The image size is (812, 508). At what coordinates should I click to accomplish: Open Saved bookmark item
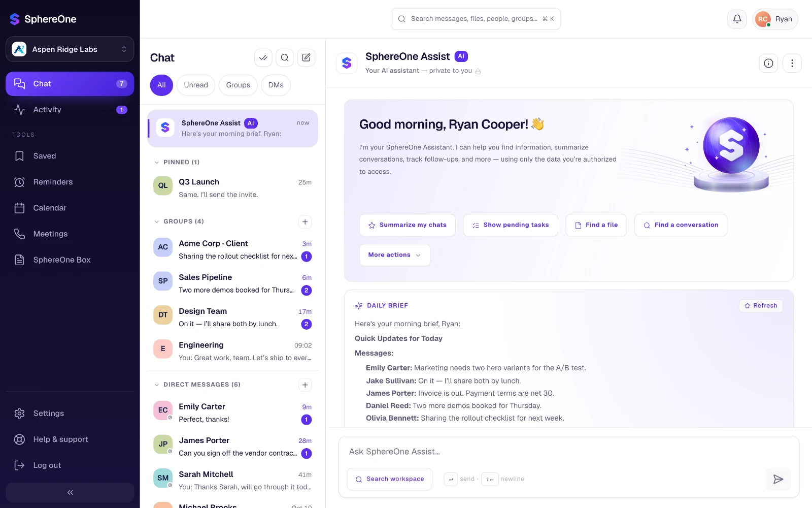[70, 156]
